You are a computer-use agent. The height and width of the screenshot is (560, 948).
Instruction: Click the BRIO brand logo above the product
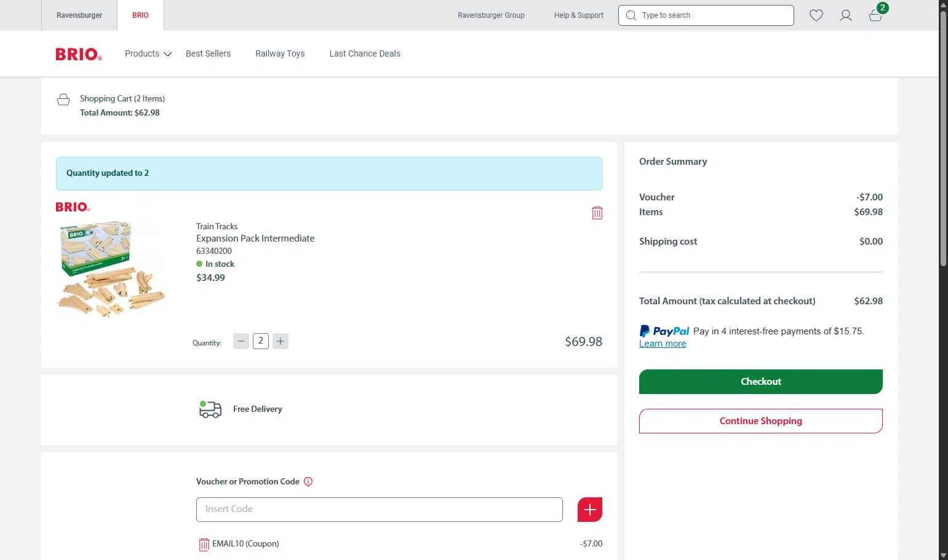[73, 207]
